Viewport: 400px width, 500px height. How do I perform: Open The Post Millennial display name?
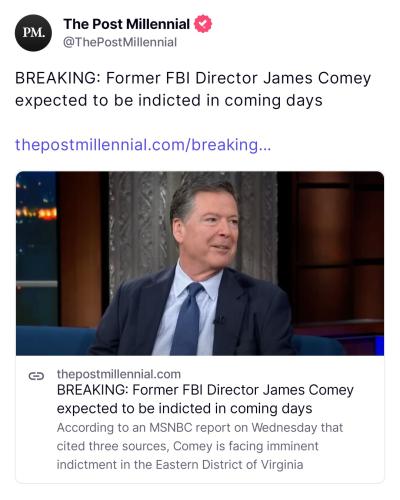[x=126, y=24]
